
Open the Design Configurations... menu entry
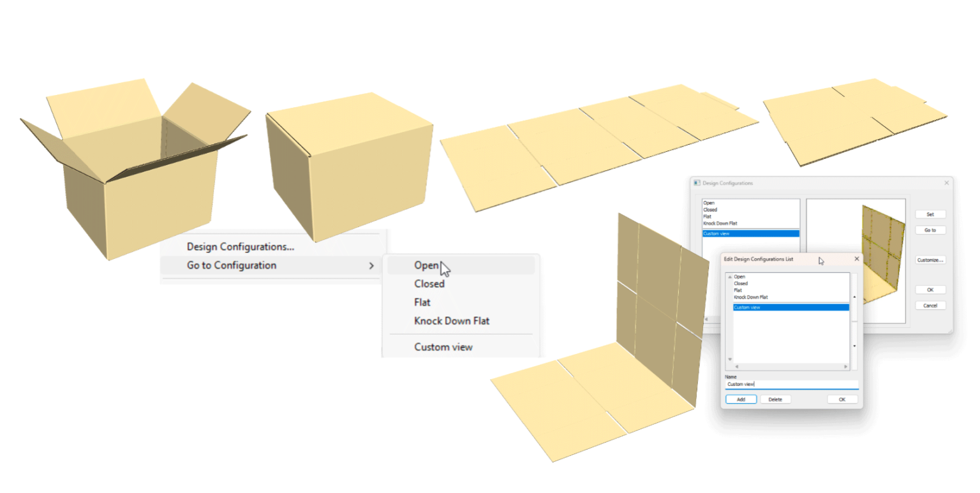tap(240, 246)
